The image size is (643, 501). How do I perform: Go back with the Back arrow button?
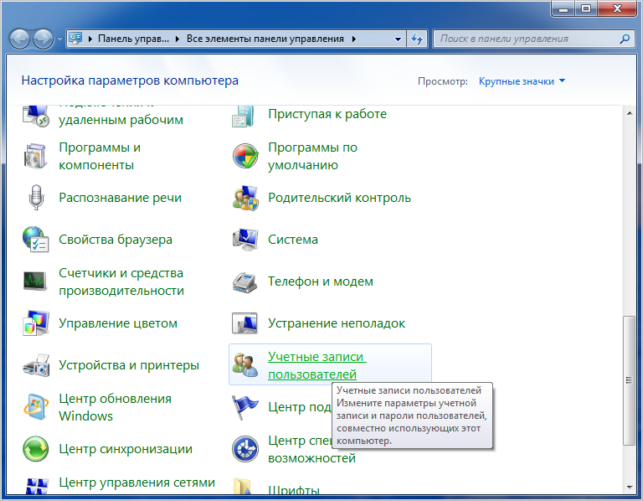coord(19,39)
